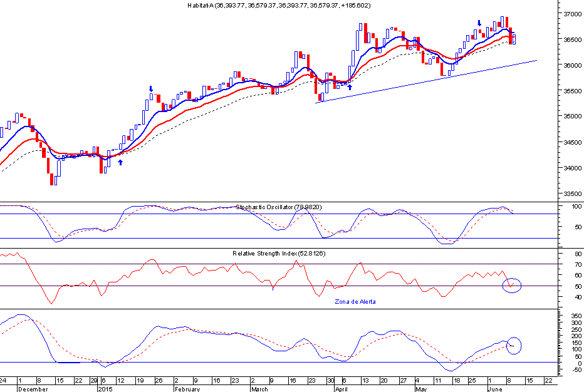Click the 100 level on Stochastic axis
Screen dimensions: 584x392
[577, 206]
